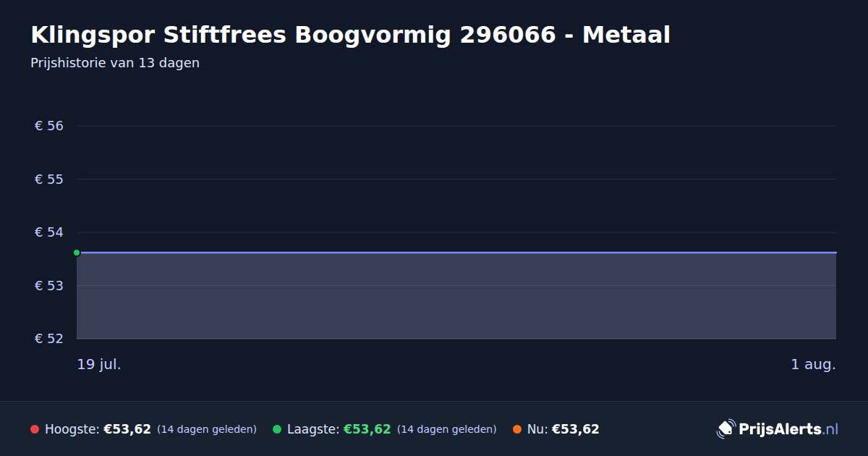Click the shaded area under price line
This screenshot has width=868, height=456.
point(456,296)
